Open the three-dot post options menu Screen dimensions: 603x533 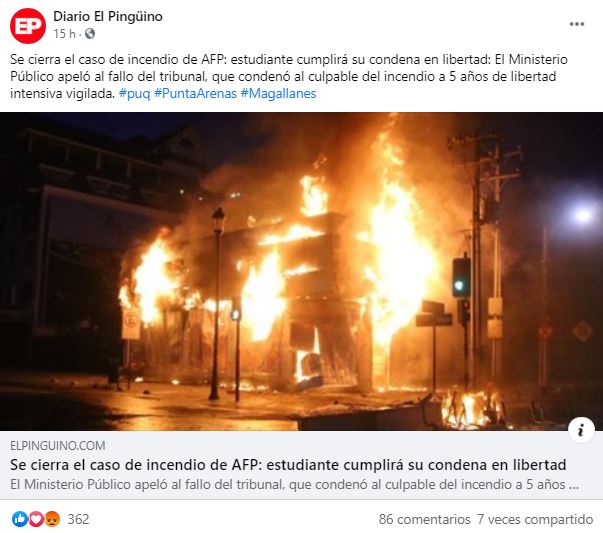(x=576, y=24)
